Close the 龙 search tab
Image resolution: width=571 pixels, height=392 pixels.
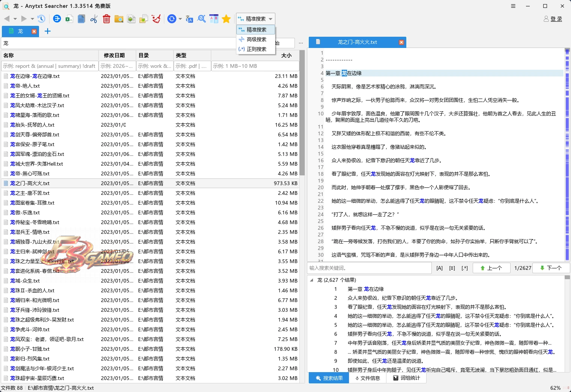[34, 31]
